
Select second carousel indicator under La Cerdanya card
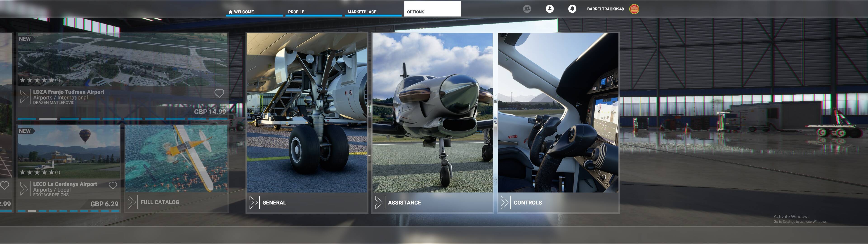(32, 211)
